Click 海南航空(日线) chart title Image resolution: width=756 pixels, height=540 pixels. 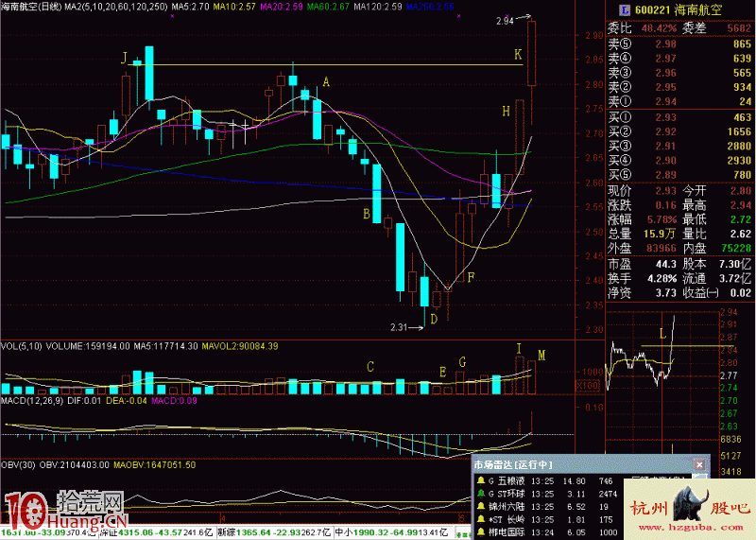point(31,7)
